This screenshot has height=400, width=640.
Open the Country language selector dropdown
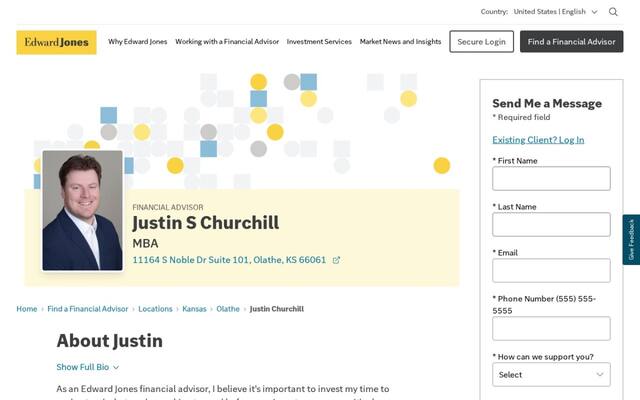(555, 12)
